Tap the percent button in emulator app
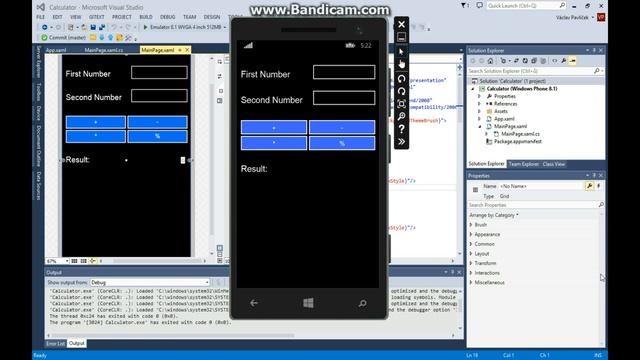Screen dimensions: 640x360 point(342,143)
